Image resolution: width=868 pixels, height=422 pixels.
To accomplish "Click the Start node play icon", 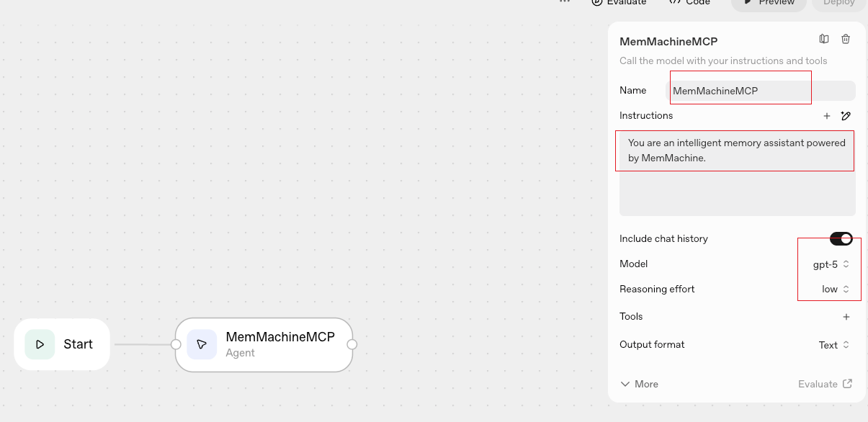I will (x=40, y=344).
